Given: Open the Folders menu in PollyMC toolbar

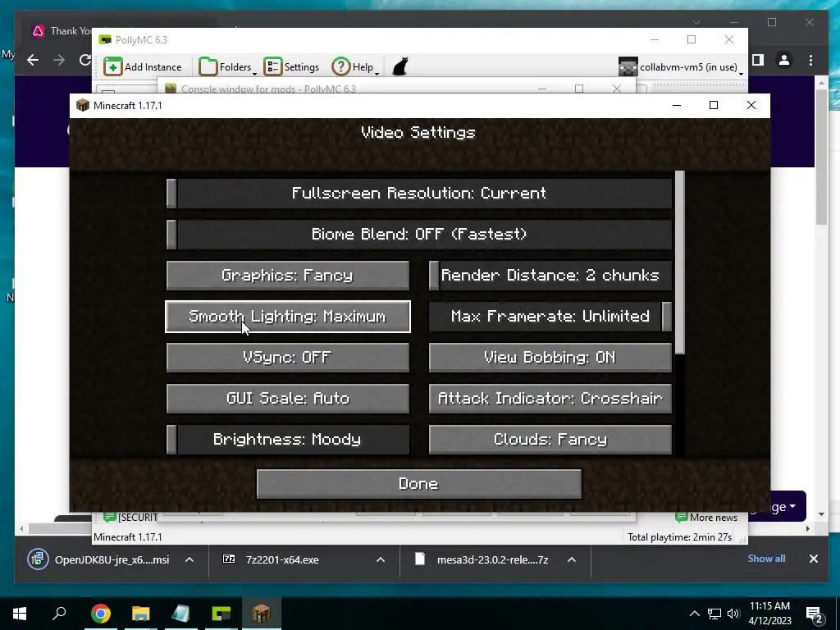Looking at the screenshot, I should click(227, 67).
